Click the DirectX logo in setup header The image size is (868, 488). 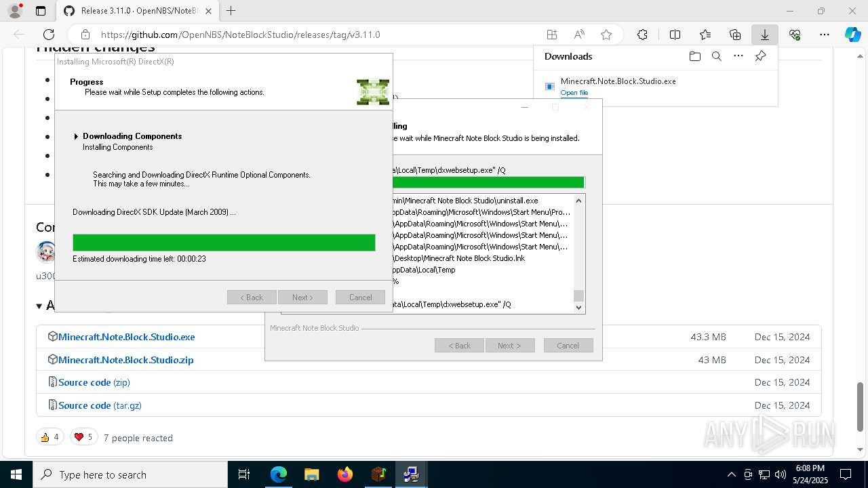(x=373, y=91)
